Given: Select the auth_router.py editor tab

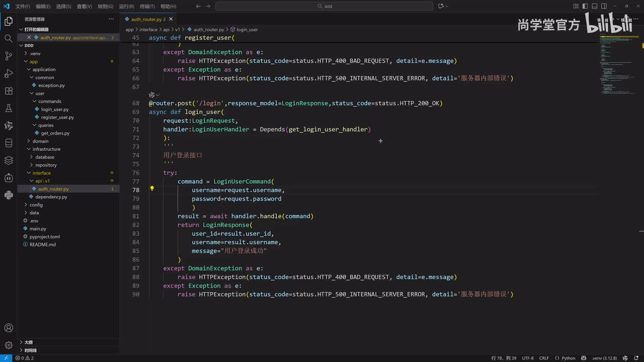Looking at the screenshot, I should point(146,19).
